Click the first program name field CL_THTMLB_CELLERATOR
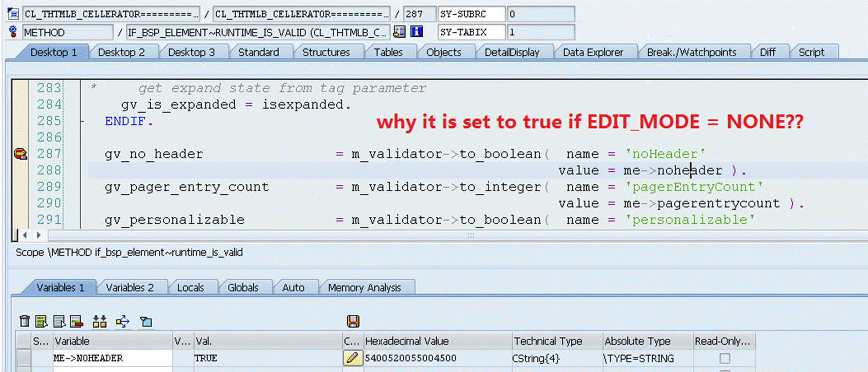868x372 pixels. coord(111,14)
